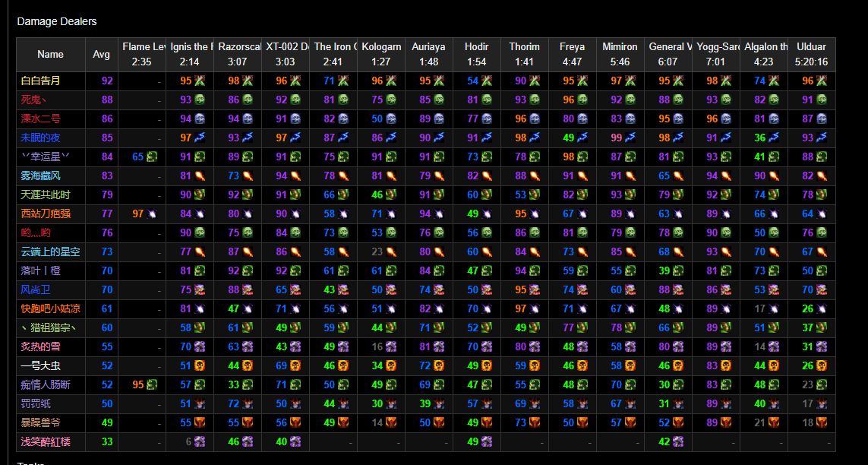Screen dimensions: 868x465
Task: Click the spec icon beside 白白告月's Ignis score
Action: [x=199, y=81]
